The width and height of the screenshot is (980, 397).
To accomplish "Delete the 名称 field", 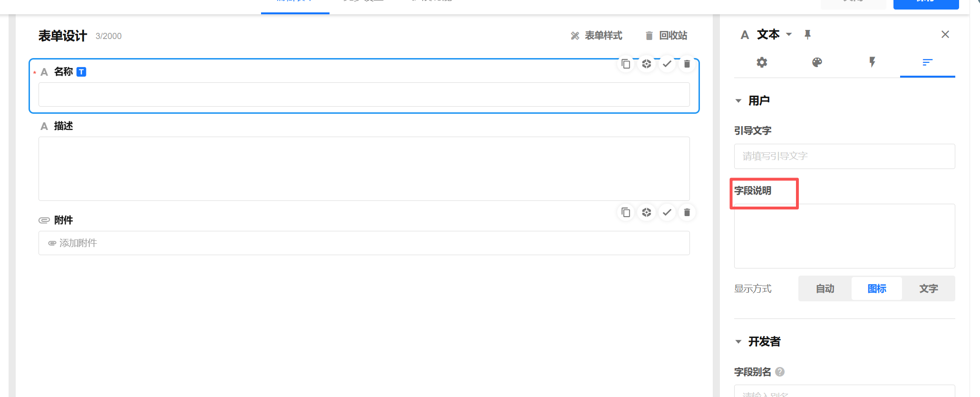I will 687,64.
